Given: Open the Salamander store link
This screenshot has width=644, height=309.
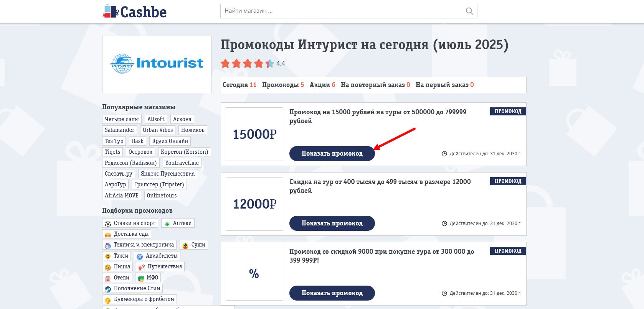Looking at the screenshot, I should [x=119, y=130].
